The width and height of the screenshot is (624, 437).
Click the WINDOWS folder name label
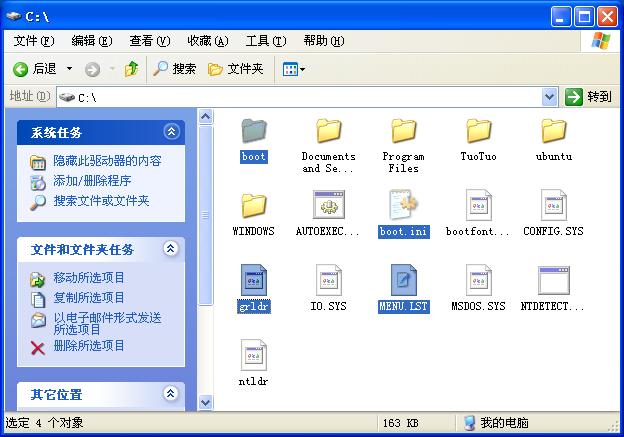(x=254, y=231)
